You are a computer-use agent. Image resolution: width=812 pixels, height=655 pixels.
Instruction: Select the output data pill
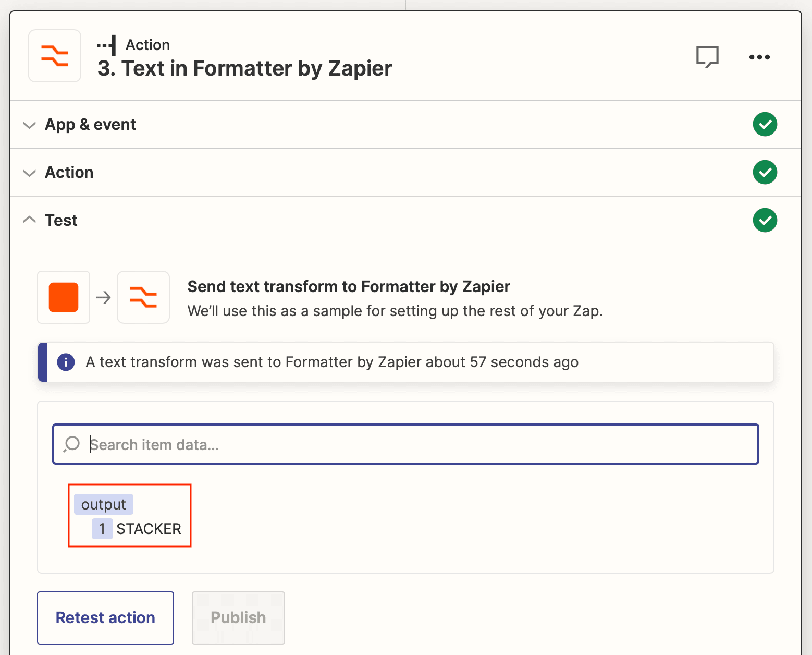103,504
